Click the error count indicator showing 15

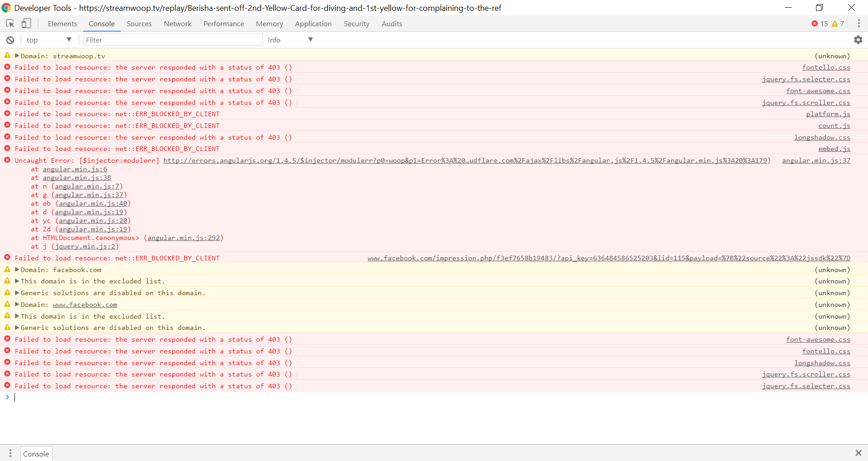[819, 24]
